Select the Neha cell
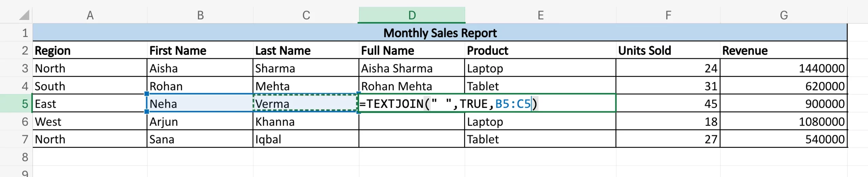The width and height of the screenshot is (868, 177). tap(200, 104)
